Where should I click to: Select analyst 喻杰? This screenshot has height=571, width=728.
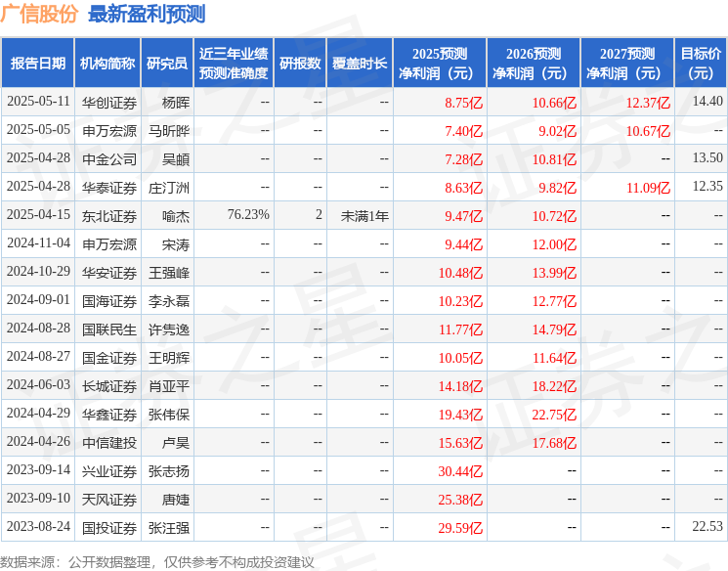point(176,216)
